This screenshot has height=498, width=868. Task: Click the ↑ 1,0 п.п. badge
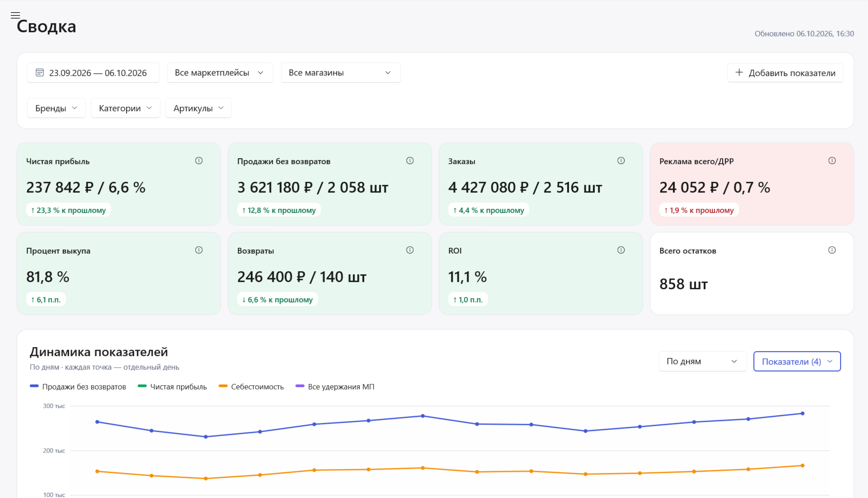pos(468,300)
